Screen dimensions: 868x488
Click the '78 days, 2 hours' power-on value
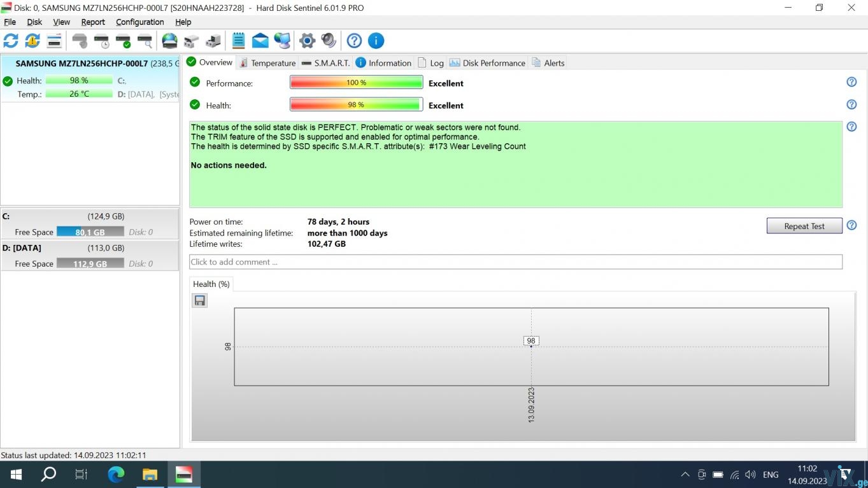338,222
